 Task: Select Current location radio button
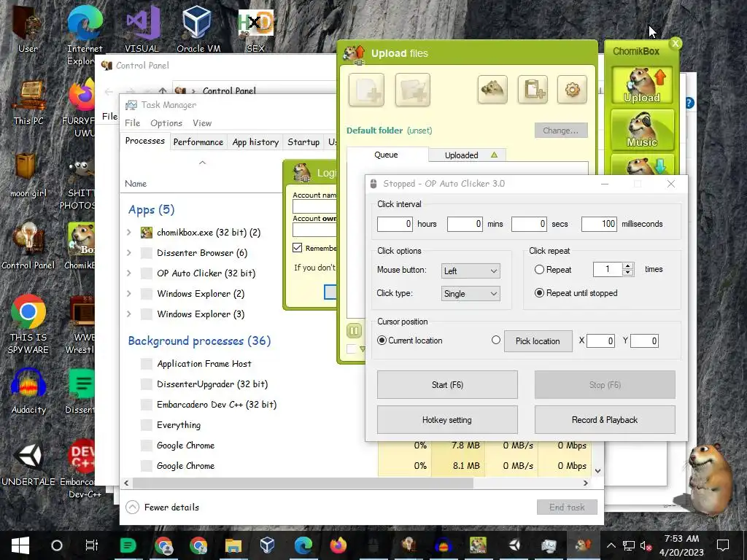coord(382,341)
